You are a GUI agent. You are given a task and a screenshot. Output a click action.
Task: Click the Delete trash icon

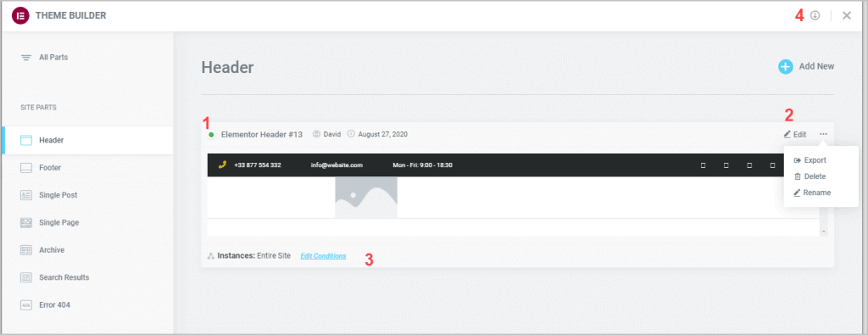[798, 176]
